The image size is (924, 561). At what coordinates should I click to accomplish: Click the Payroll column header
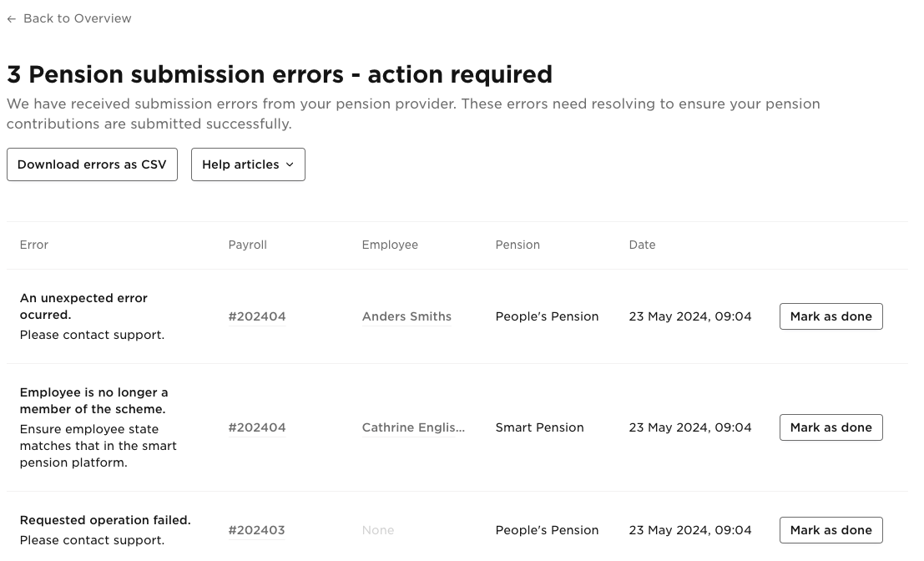click(x=247, y=245)
